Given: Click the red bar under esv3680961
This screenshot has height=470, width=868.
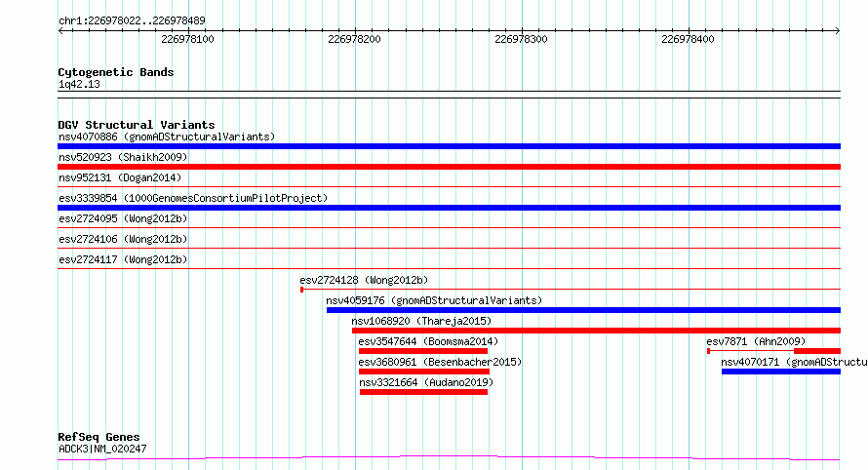Looking at the screenshot, I should (x=424, y=372).
